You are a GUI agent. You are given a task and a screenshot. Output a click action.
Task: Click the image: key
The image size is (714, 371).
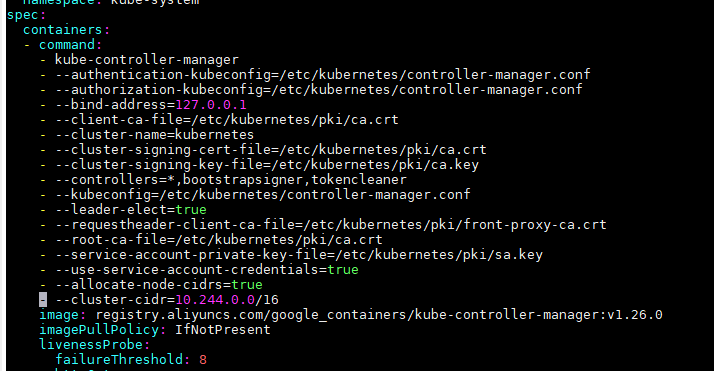(62, 315)
